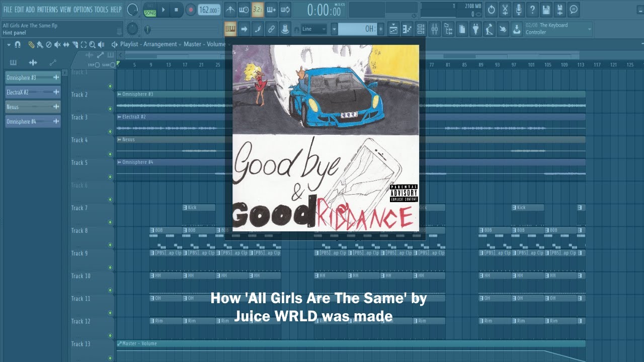The image size is (644, 362).
Task: Open the EDIT menu
Action: [x=19, y=10]
